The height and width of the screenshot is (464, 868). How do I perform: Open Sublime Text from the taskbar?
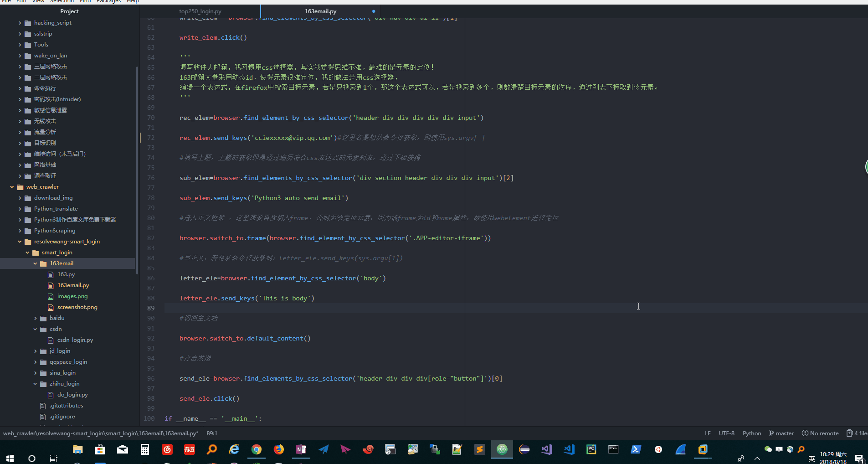480,450
